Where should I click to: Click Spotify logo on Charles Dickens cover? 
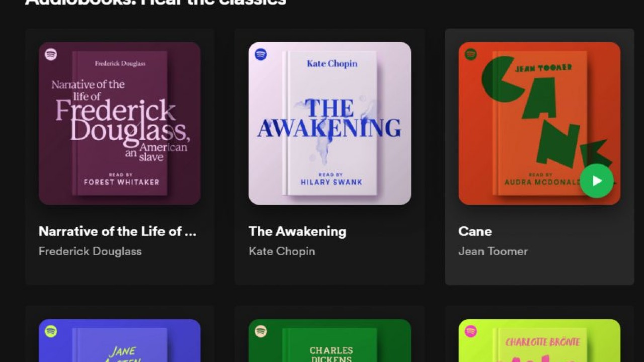(261, 331)
